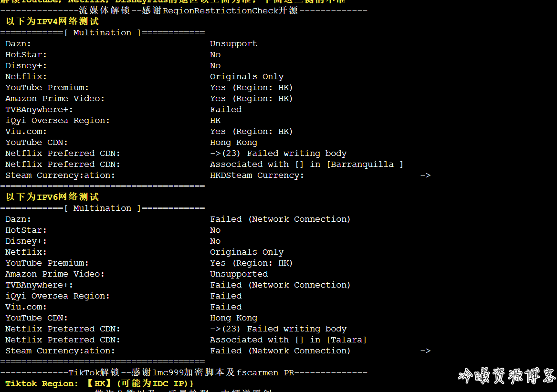Screen dimensions: 557x392
Task: Select '->(23) Failed writing body' in IPV4 section
Action: (278, 154)
